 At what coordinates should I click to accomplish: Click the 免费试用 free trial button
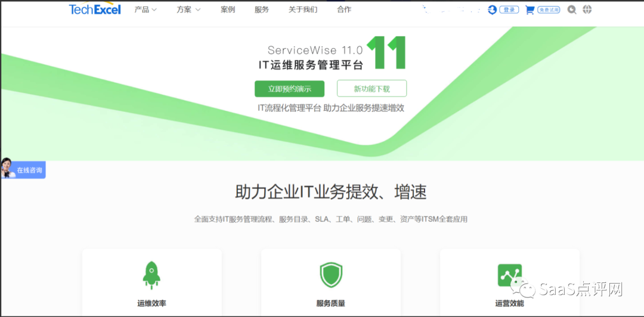(549, 10)
